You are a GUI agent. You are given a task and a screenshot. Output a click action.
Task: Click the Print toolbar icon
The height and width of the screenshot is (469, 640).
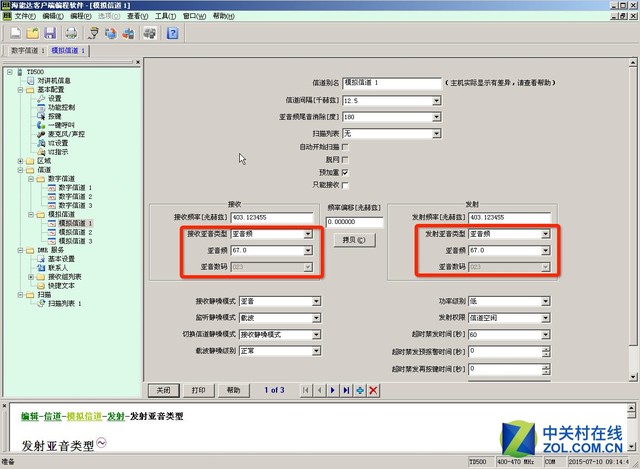pos(71,33)
